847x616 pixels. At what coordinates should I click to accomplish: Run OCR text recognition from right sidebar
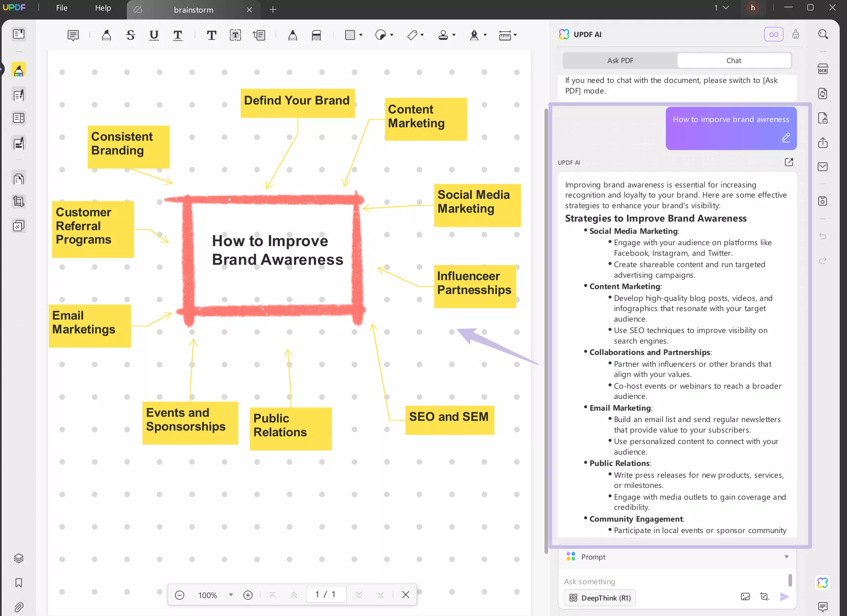823,69
